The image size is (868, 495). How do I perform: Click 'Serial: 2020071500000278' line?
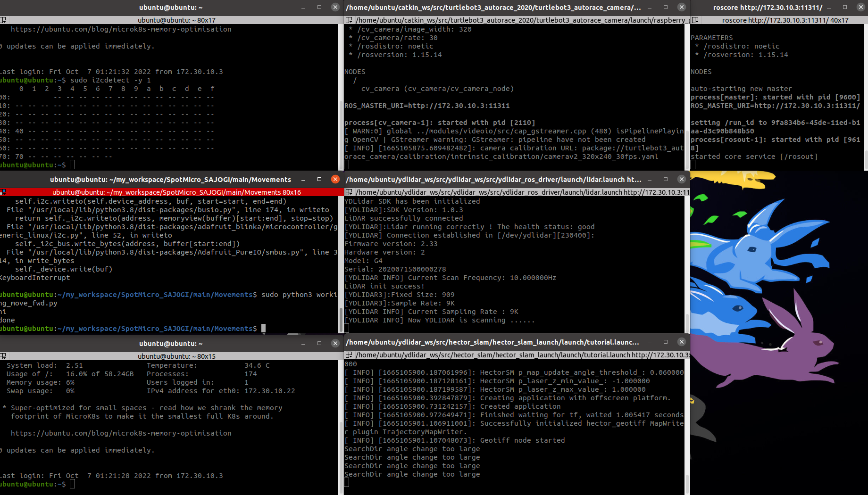click(x=395, y=269)
